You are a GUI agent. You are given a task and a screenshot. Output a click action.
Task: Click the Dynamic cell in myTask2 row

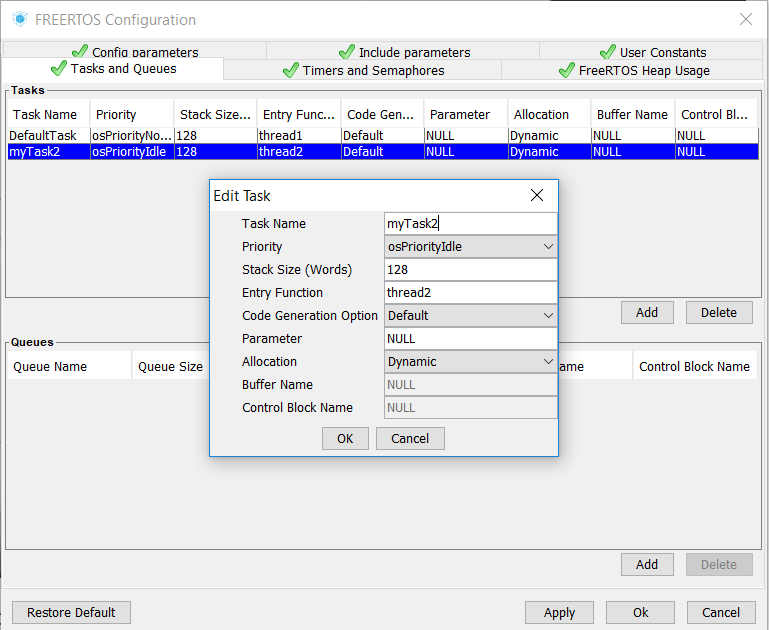pyautogui.click(x=549, y=151)
